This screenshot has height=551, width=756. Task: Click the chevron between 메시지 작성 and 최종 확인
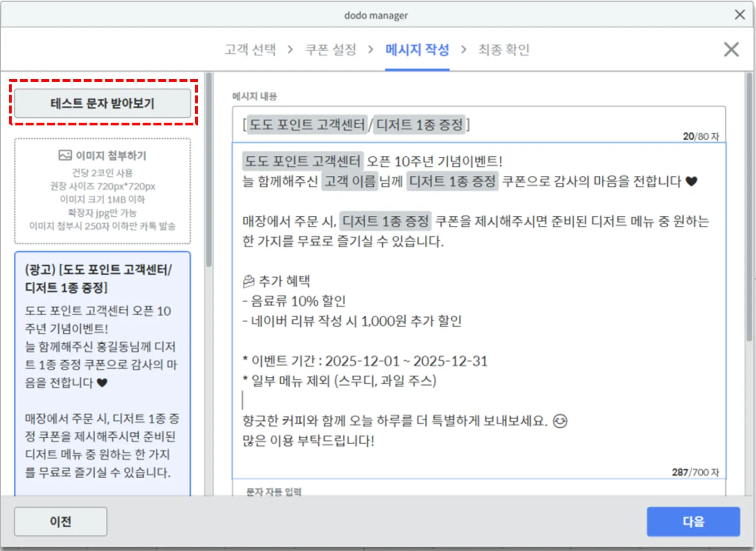coord(464,49)
